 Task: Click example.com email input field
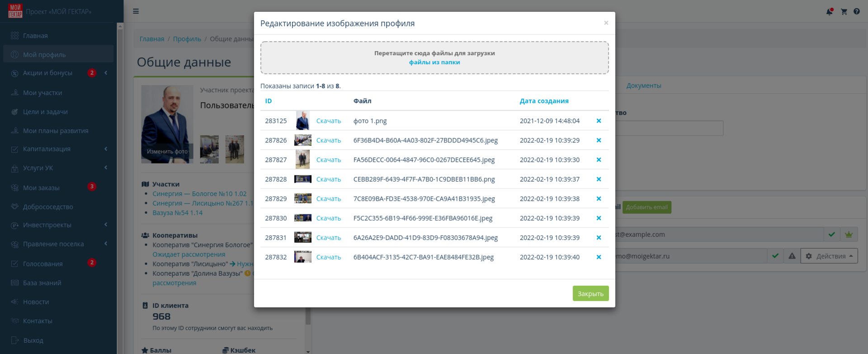[719, 234]
